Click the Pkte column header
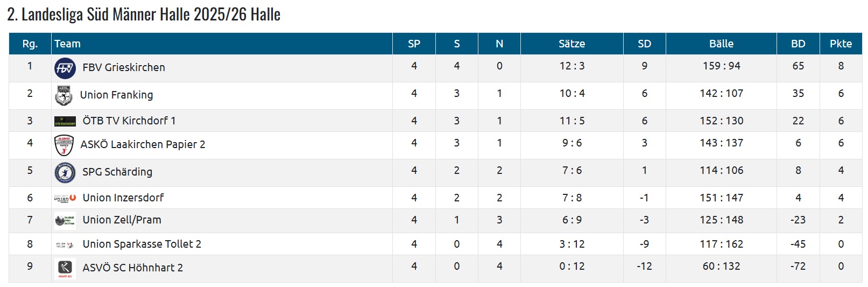 coord(841,44)
